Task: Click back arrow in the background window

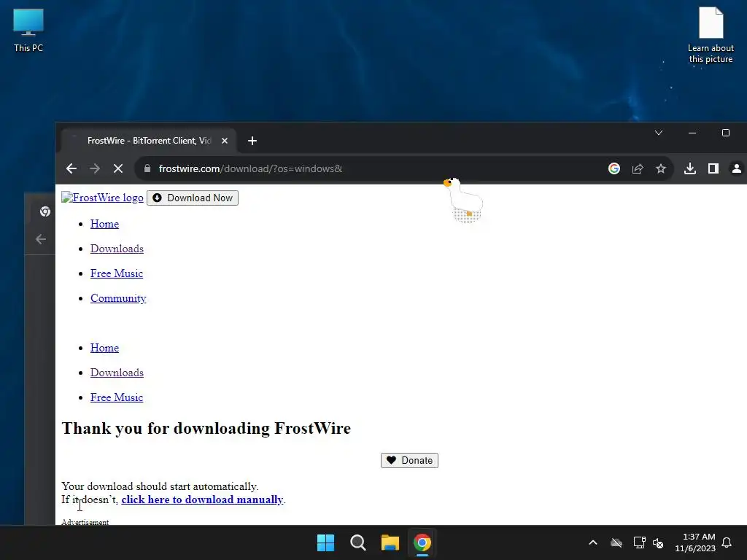Action: (x=41, y=239)
